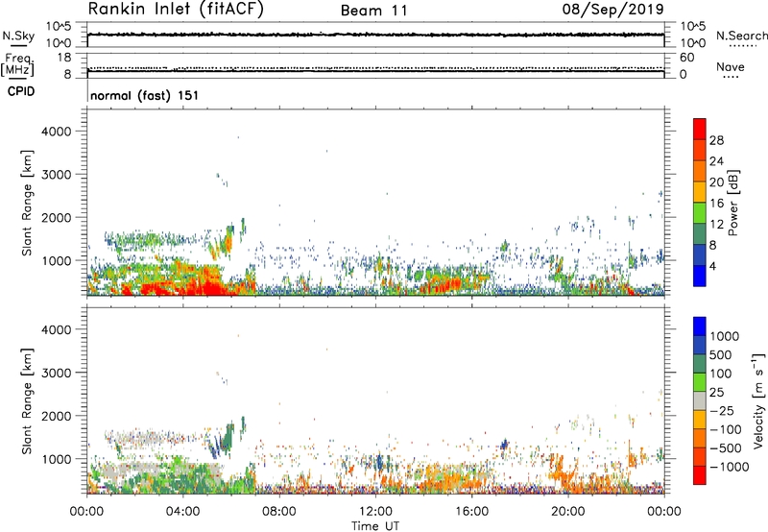768x532 pixels.
Task: Click the 'N.Sky' legend label
Action: click(x=18, y=36)
